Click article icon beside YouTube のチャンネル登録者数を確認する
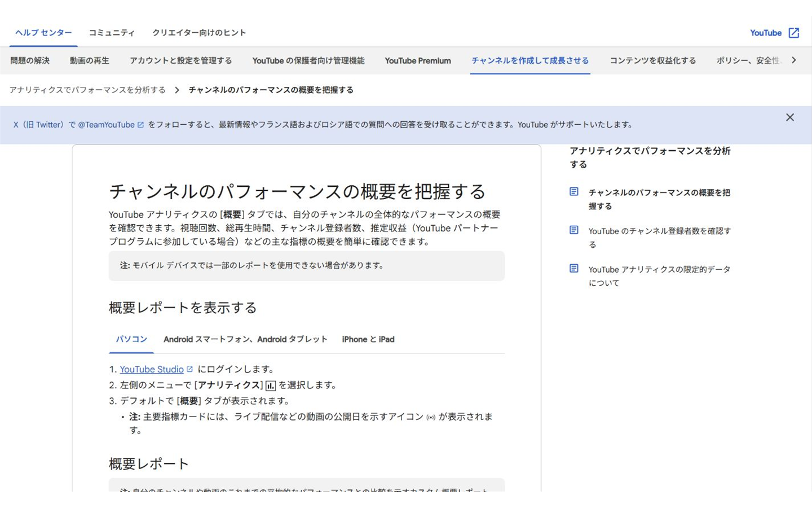Viewport: 812px width, 508px height. click(574, 230)
